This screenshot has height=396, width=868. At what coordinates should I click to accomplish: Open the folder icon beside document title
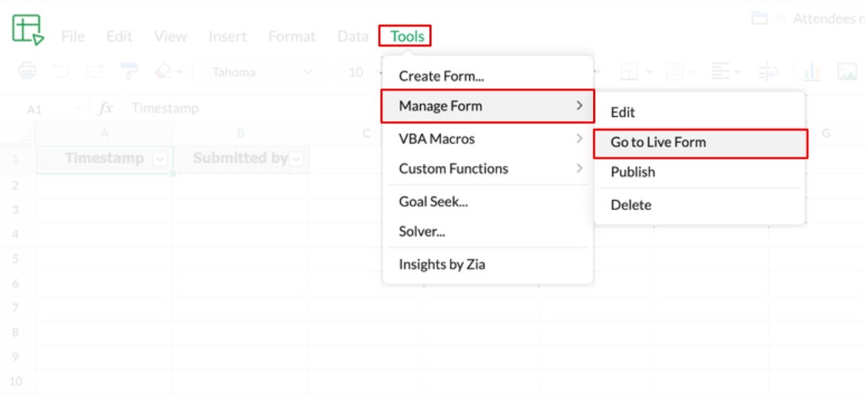(x=760, y=19)
